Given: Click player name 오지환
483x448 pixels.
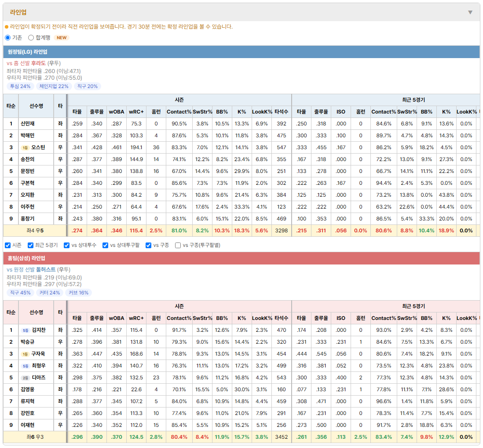Looking at the screenshot, I should pyautogui.click(x=27, y=195).
